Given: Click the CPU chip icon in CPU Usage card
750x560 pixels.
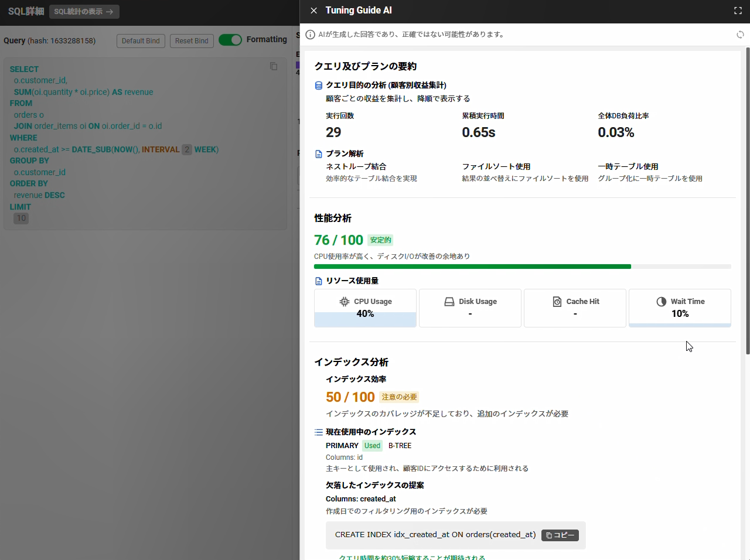Looking at the screenshot, I should coord(345,302).
